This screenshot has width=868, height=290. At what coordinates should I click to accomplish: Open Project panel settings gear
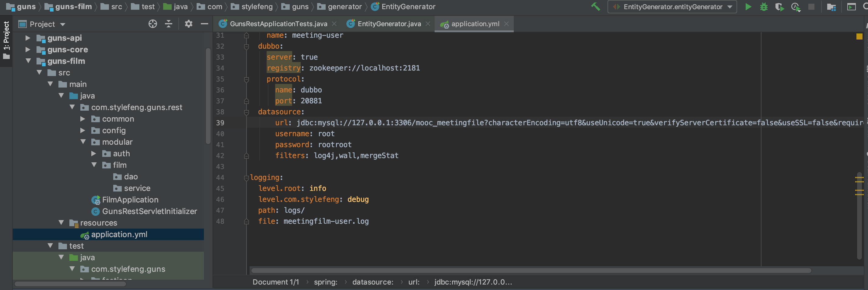[x=188, y=24]
